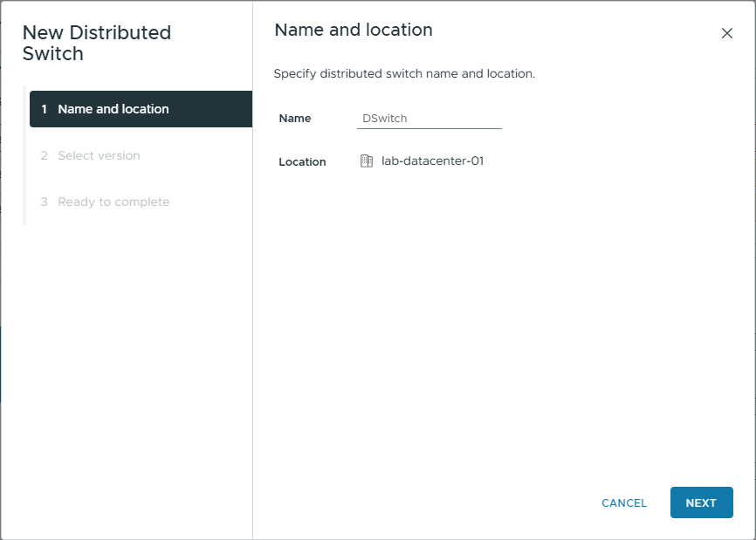Click the Specify distributed switch description text
Screen dimensions: 756x540
404,74
